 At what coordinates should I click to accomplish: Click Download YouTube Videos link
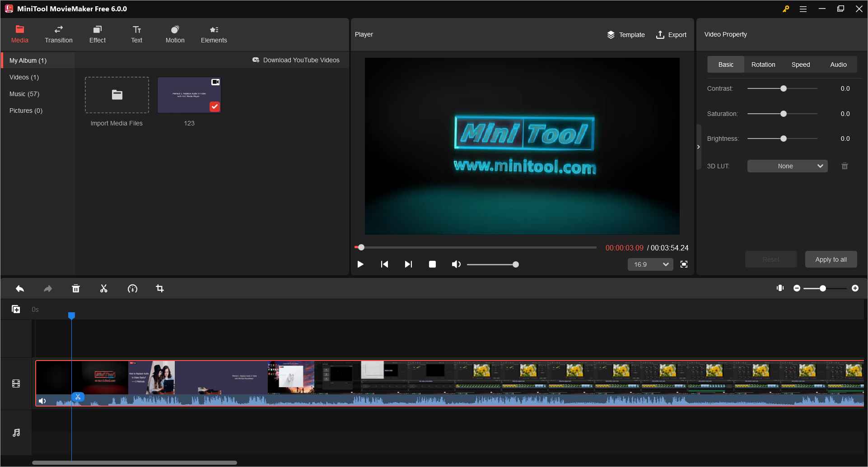pos(296,60)
